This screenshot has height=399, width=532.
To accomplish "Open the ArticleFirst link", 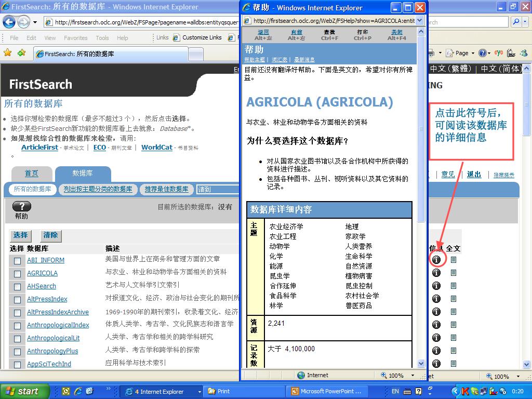I will 39,147.
